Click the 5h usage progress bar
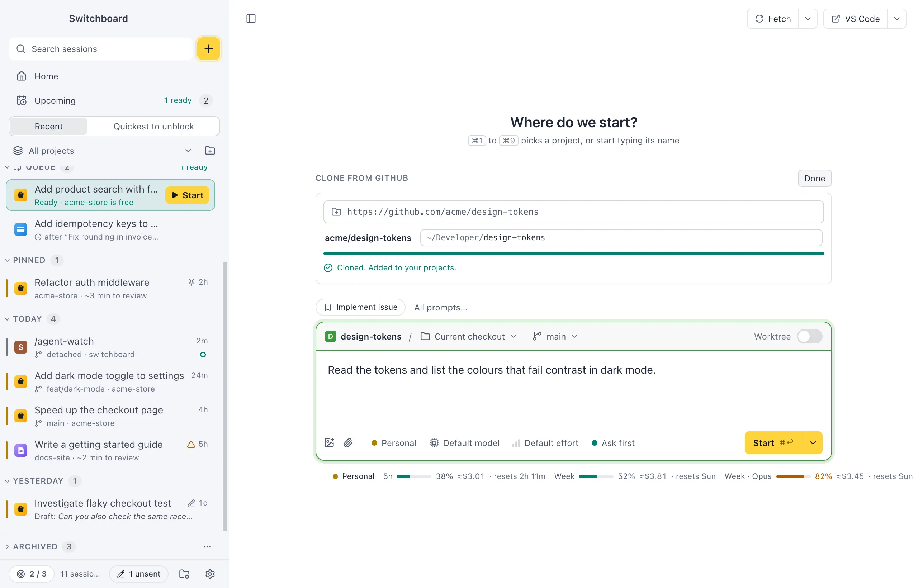918x588 pixels. [414, 476]
